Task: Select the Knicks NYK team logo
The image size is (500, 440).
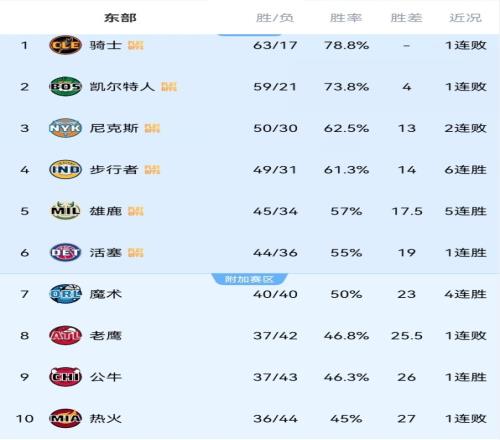Action: pyautogui.click(x=65, y=128)
